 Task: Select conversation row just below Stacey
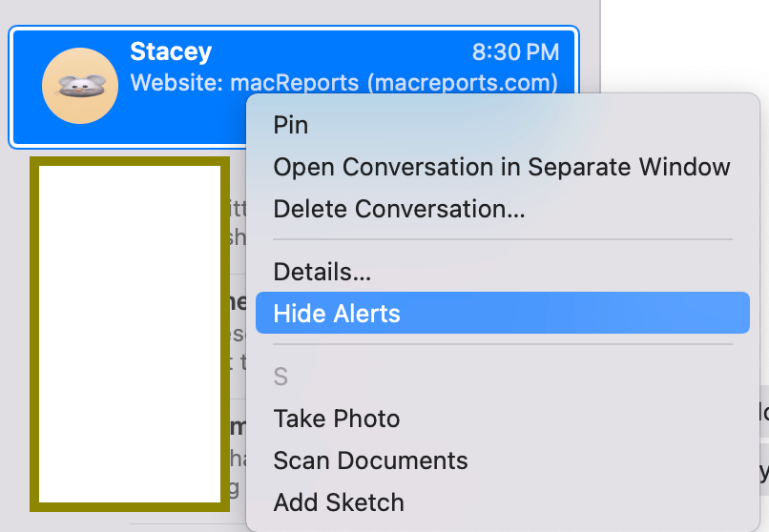[238, 223]
